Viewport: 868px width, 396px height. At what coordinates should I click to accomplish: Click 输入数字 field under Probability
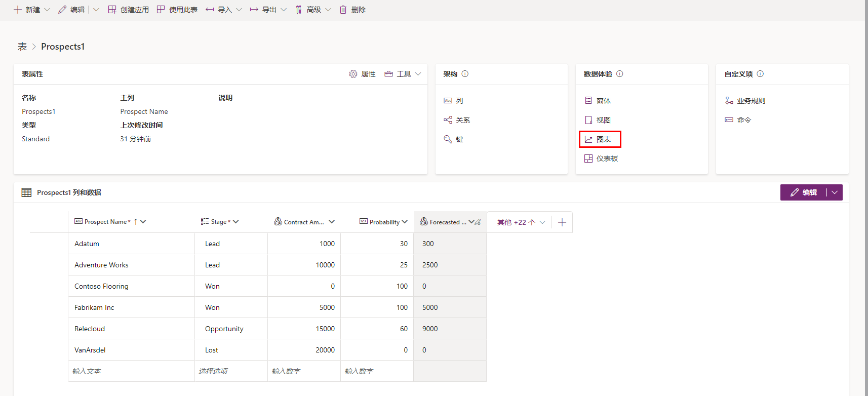[377, 371]
